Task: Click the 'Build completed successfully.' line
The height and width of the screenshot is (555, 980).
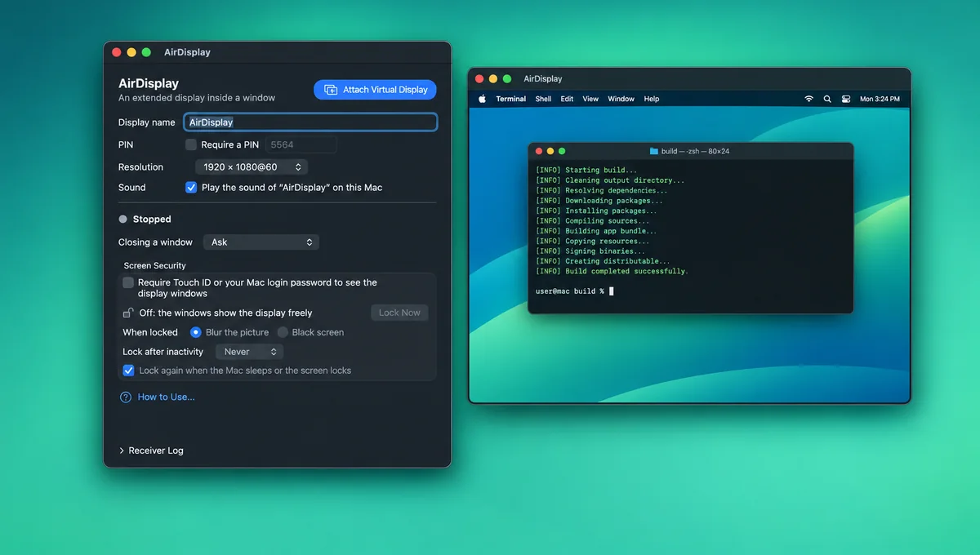Action: click(x=612, y=271)
